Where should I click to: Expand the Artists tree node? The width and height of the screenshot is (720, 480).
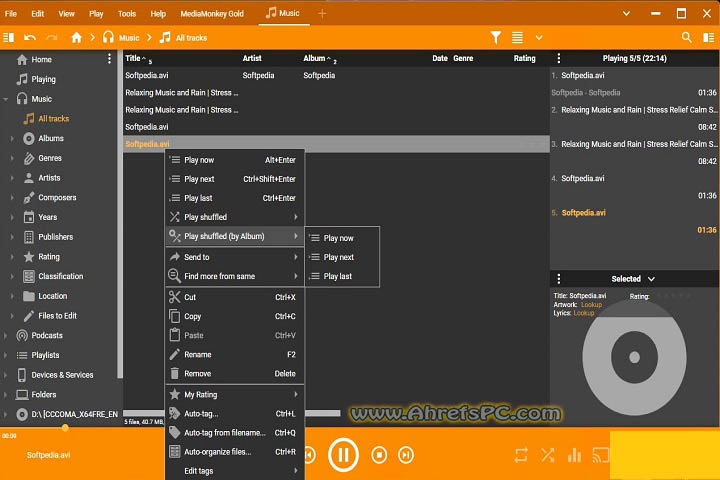pos(12,178)
